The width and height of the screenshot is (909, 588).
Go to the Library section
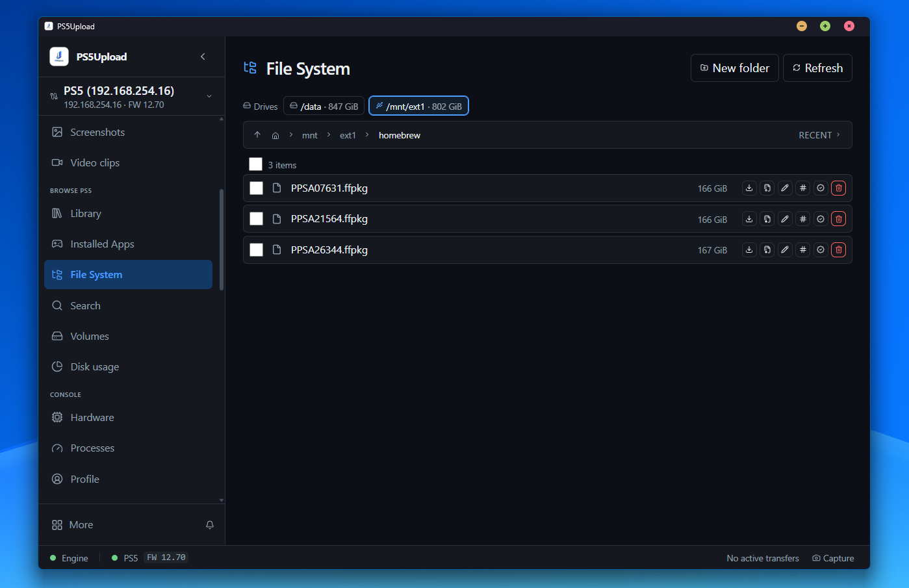point(129,213)
